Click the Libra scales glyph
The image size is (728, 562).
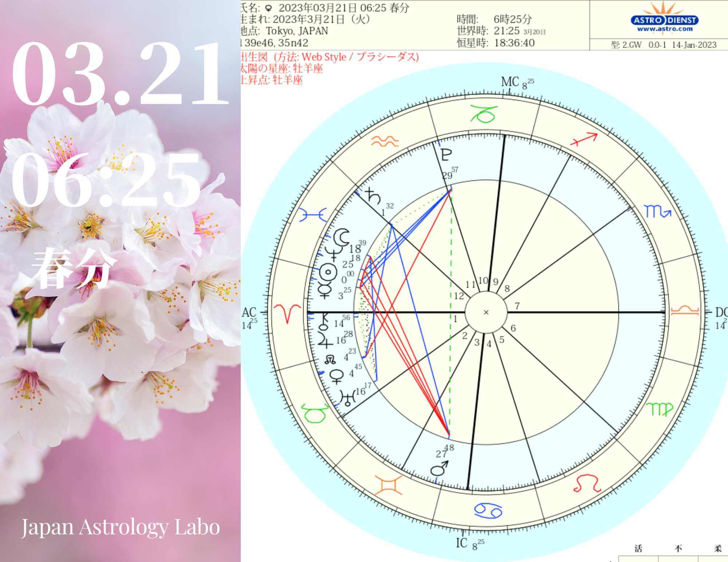pyautogui.click(x=685, y=311)
